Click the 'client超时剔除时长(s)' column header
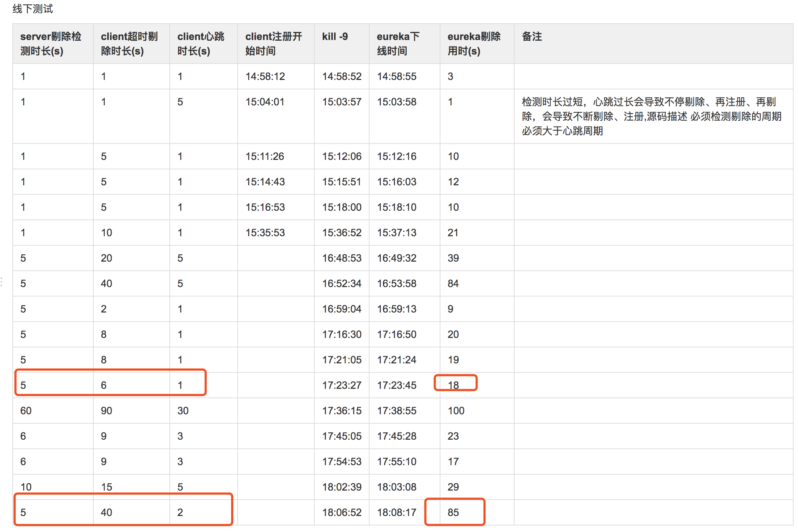 pos(129,44)
